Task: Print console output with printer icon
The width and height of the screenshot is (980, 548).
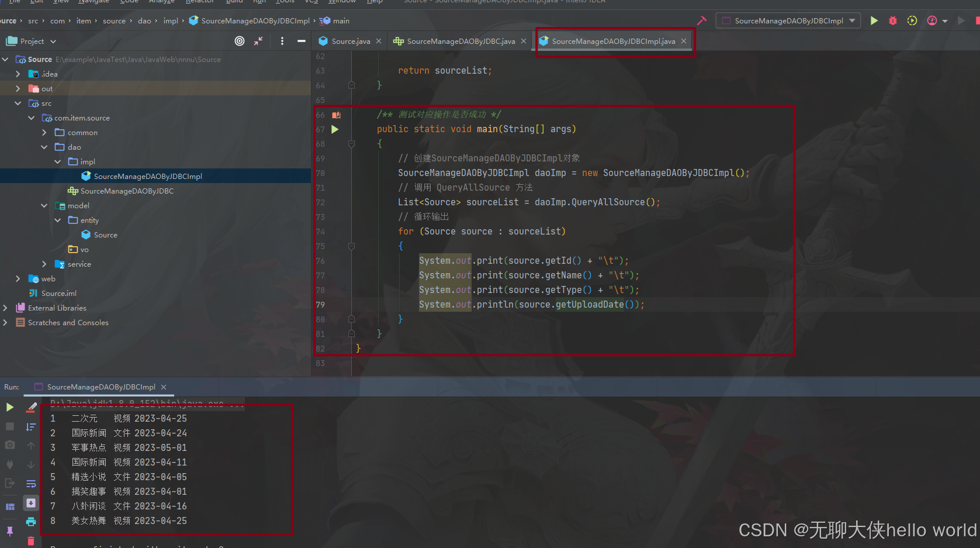Action: click(31, 521)
